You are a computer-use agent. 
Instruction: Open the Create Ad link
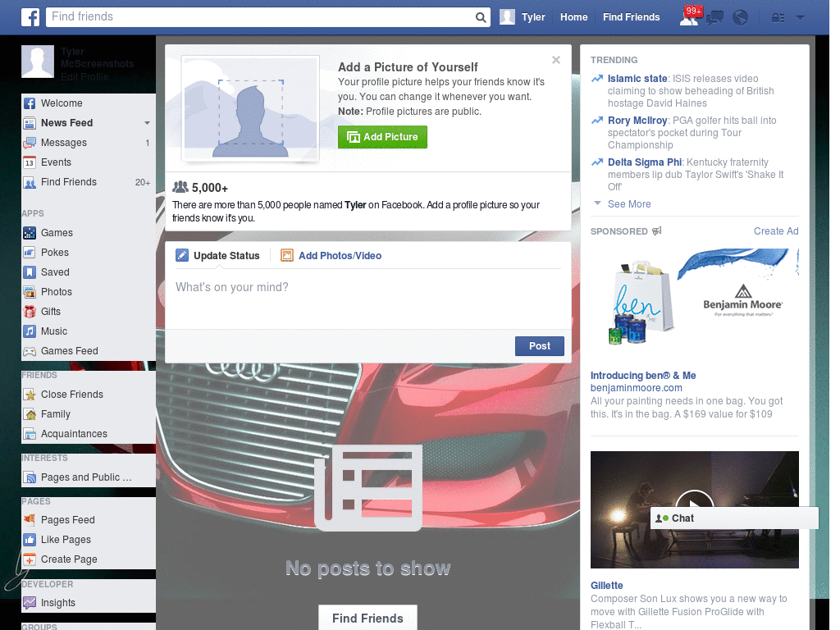(775, 231)
